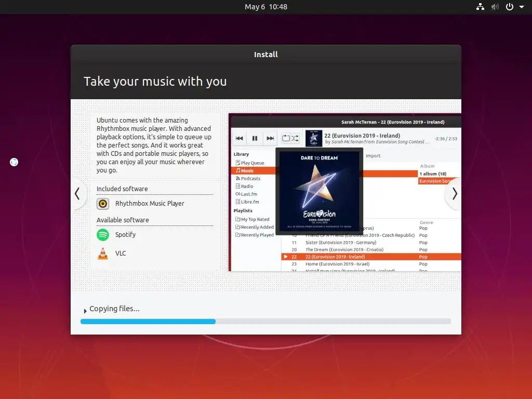The width and height of the screenshot is (532, 399).
Task: Click the Libre.fm sidebar icon
Action: tap(238, 202)
